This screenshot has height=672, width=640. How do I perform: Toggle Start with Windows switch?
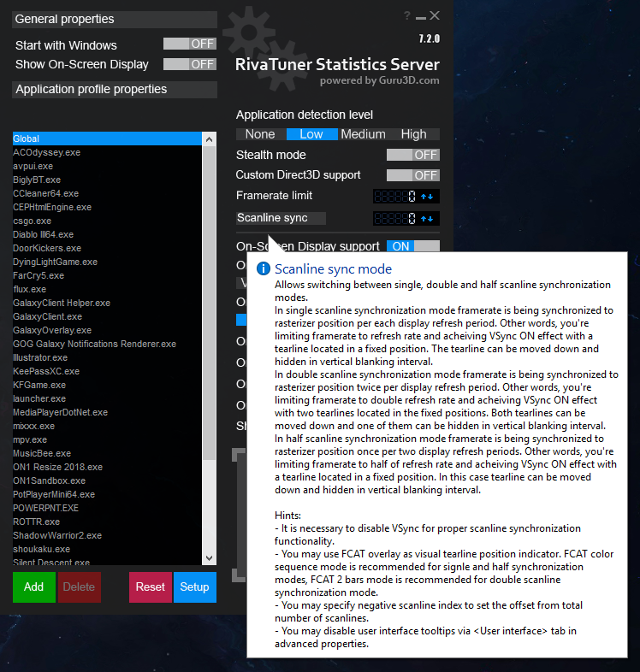click(190, 44)
